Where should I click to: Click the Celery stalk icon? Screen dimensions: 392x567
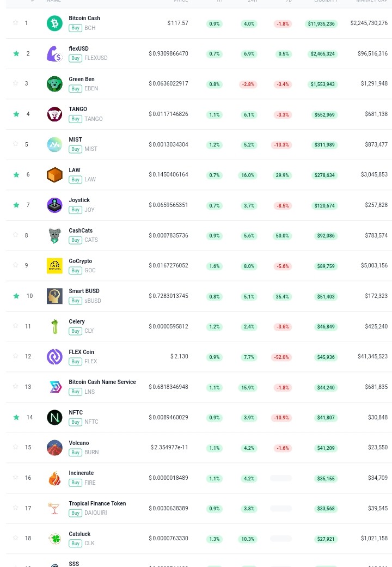click(x=54, y=327)
